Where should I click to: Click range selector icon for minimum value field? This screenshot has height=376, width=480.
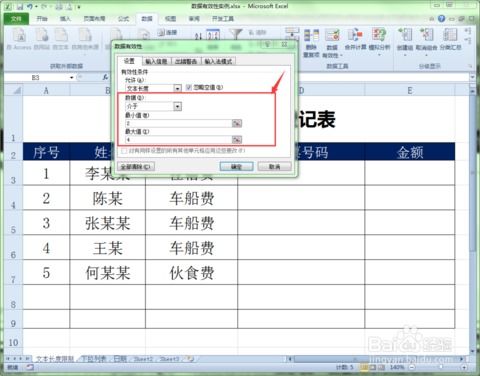point(237,124)
